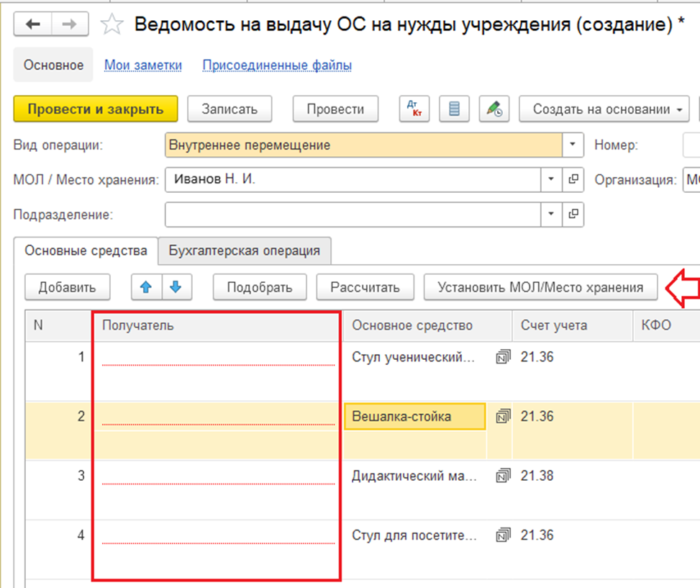This screenshot has width=700, height=588.
Task: Click the empty Подразделение field
Action: (353, 214)
